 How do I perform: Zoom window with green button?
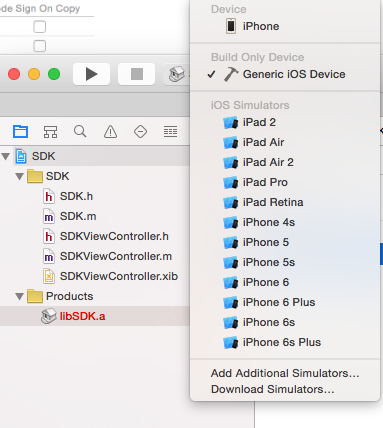(x=54, y=74)
